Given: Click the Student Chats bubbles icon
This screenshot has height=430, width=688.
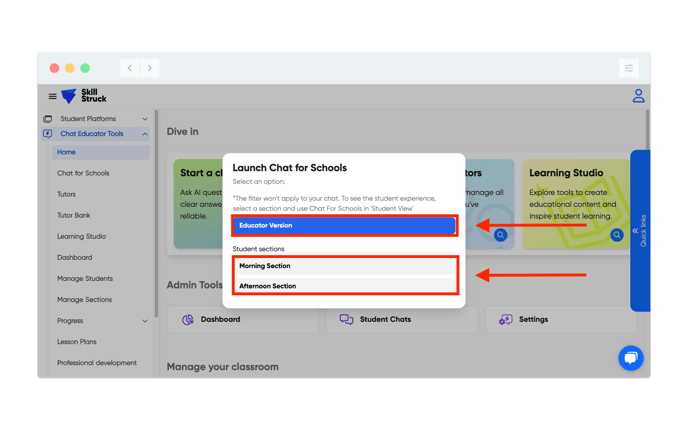Looking at the screenshot, I should click(346, 319).
